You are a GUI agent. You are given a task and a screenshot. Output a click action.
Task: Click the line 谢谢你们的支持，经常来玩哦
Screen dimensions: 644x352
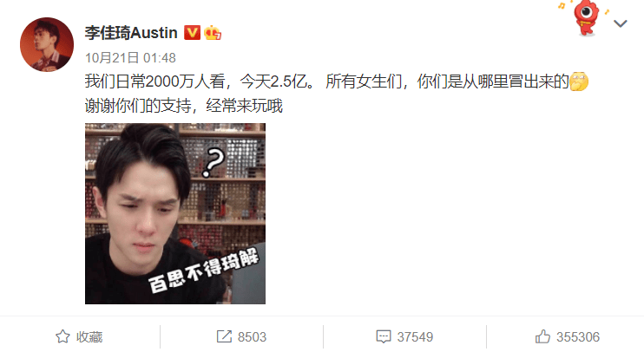pyautogui.click(x=184, y=107)
